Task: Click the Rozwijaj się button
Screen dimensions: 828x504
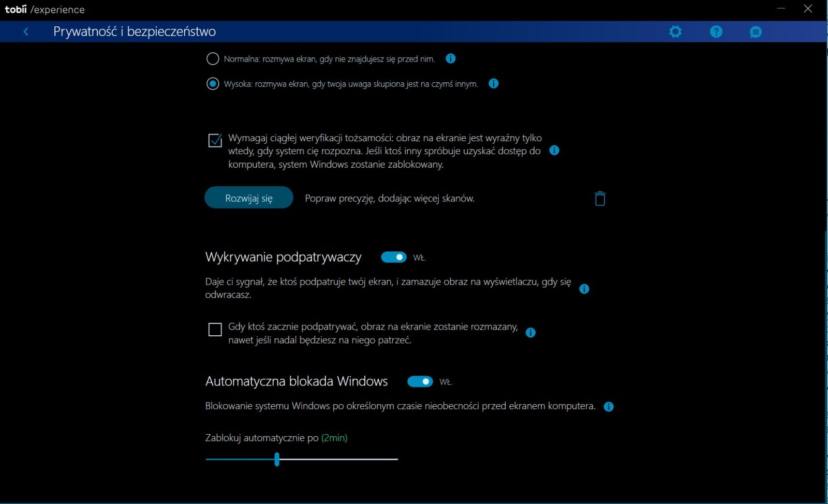Action: 249,198
